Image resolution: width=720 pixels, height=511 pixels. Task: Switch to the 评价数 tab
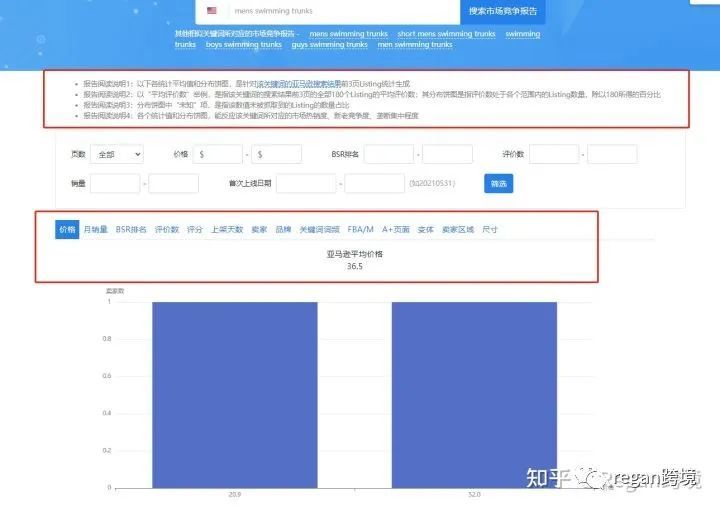167,230
